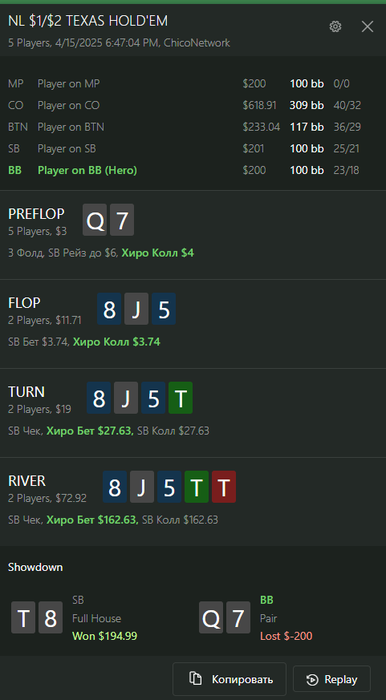Screen dimensions: 386x700
Task: Select the Player on CO row
Action: [193, 105]
